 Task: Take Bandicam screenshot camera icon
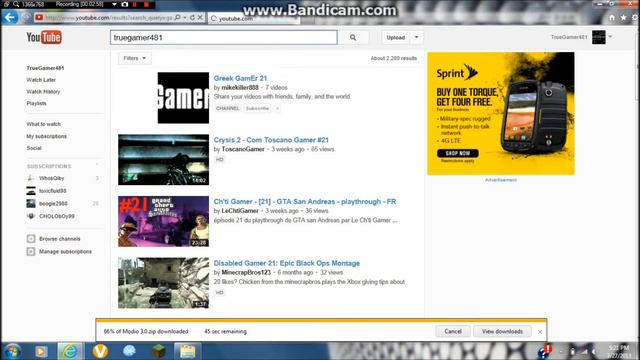(125, 4)
